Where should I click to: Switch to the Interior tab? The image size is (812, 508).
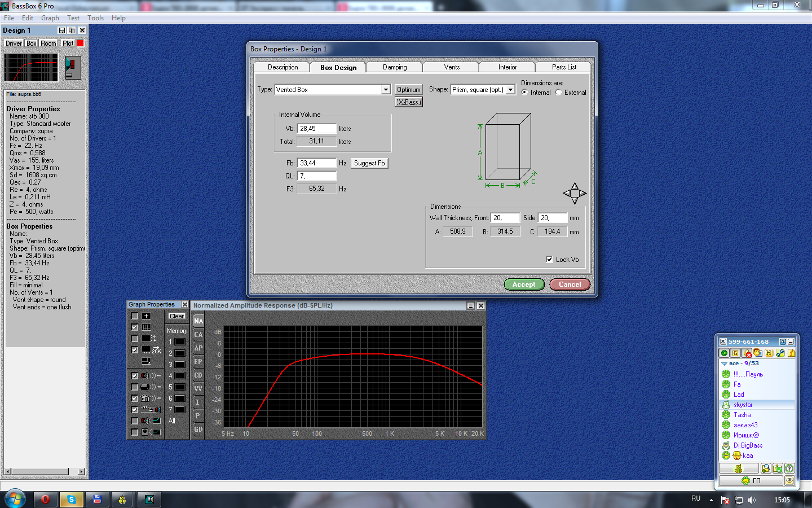tap(507, 67)
